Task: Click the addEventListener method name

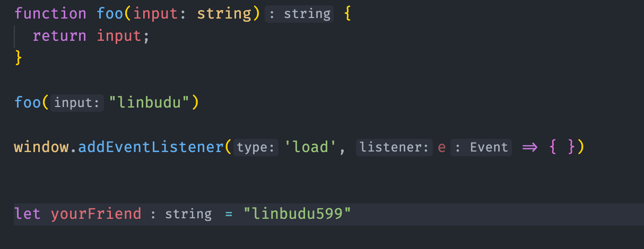Action: coord(151,147)
